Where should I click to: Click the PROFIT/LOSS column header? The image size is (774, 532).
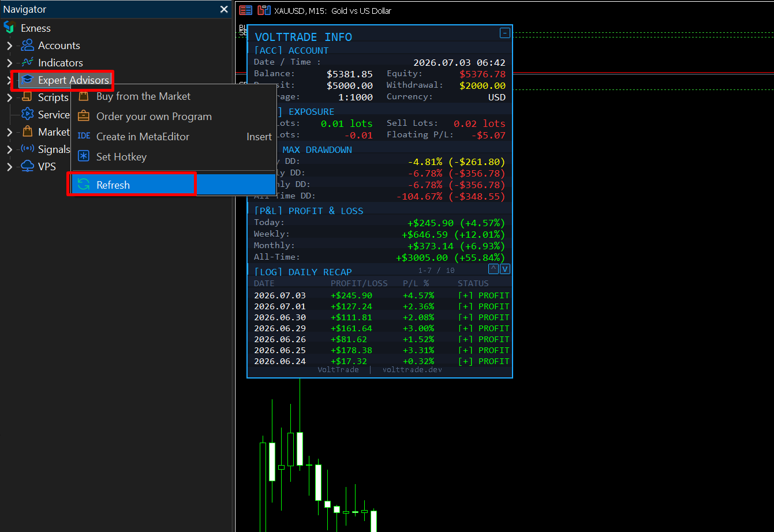tap(360, 283)
